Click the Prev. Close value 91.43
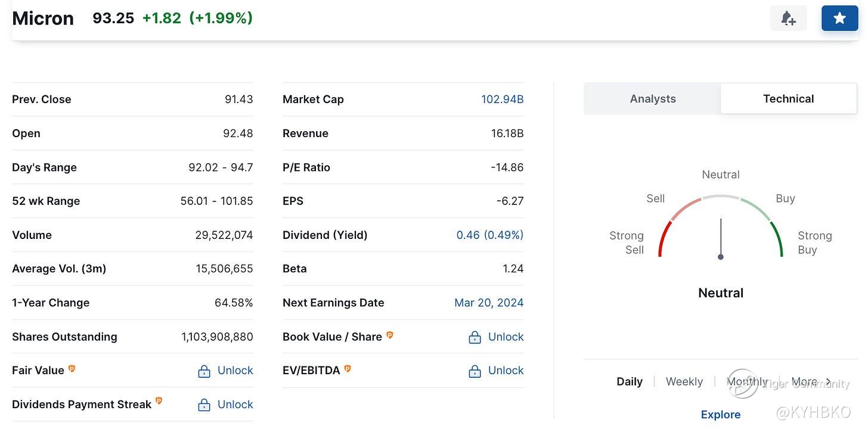Image resolution: width=868 pixels, height=432 pixels. [239, 100]
